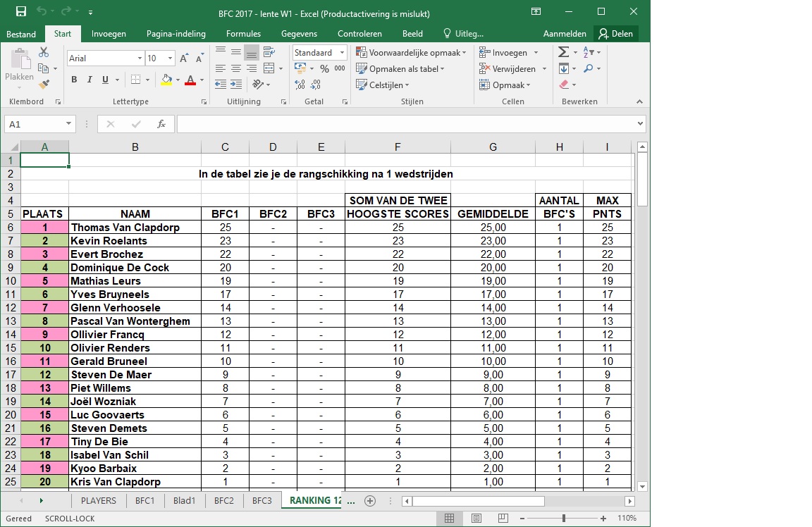Click the Delen share button
The image size is (812, 527).
616,34
